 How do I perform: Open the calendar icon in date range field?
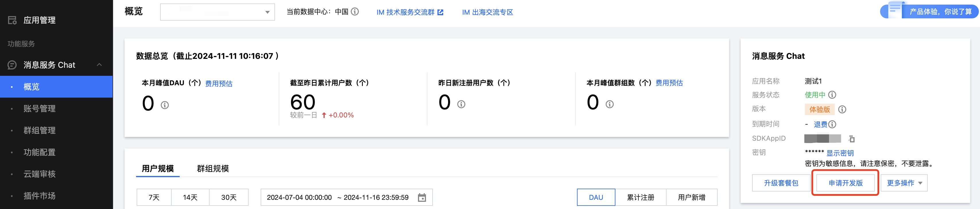pos(422,198)
